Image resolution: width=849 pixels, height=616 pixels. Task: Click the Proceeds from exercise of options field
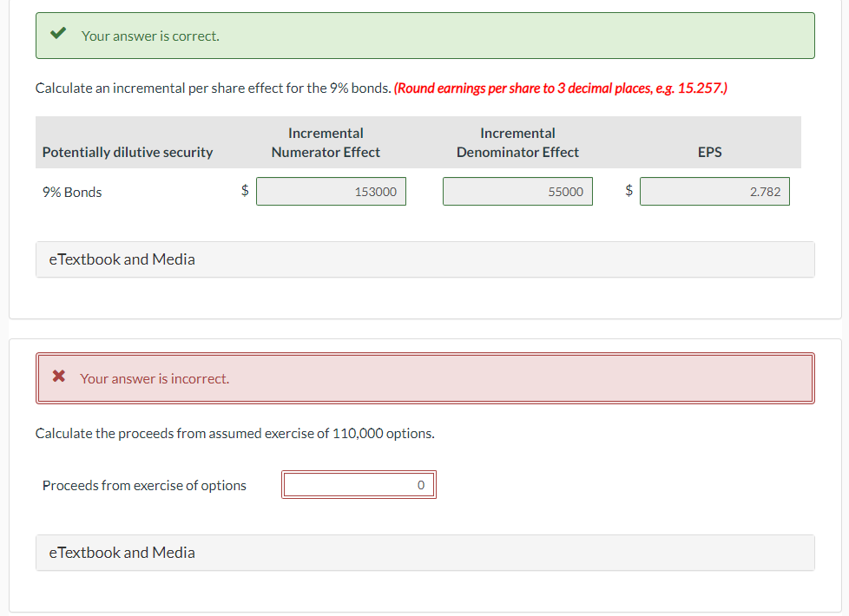pos(359,485)
